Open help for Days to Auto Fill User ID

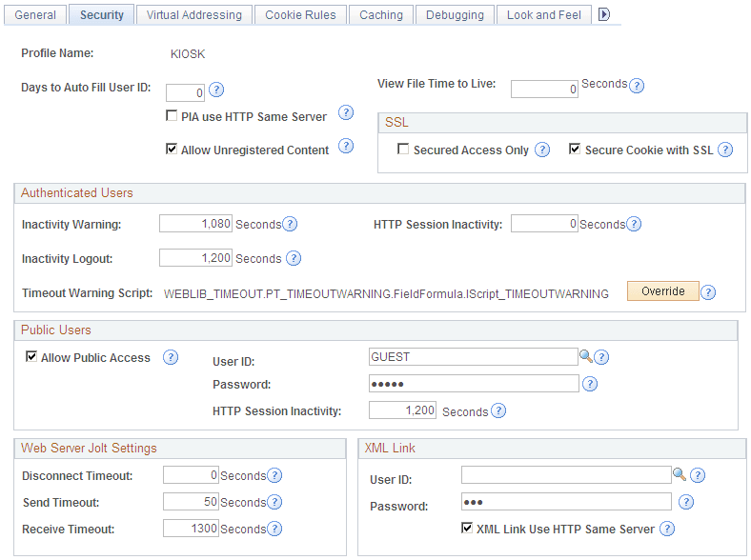click(216, 90)
